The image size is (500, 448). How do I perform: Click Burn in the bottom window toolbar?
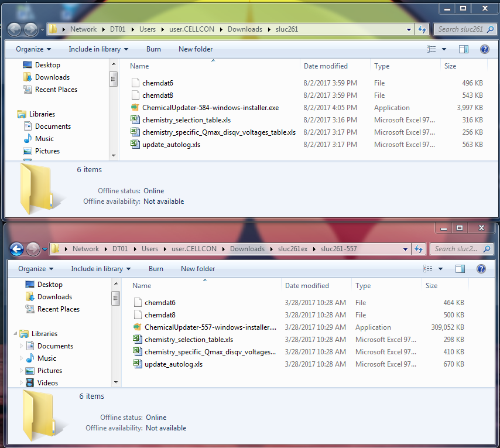[156, 269]
